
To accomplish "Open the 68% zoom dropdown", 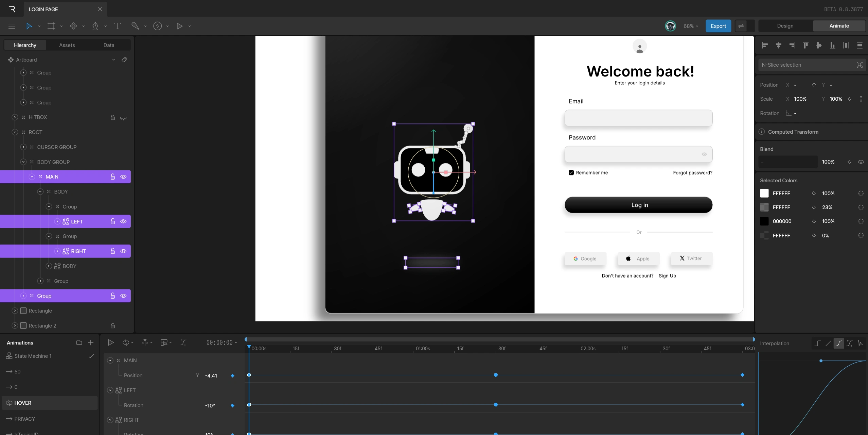I will coord(691,26).
